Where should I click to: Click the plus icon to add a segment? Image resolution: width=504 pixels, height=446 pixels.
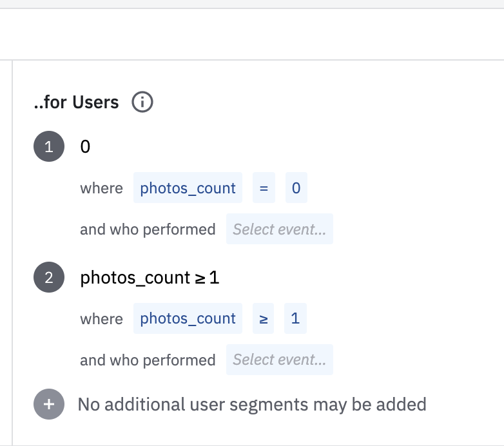pyautogui.click(x=49, y=404)
